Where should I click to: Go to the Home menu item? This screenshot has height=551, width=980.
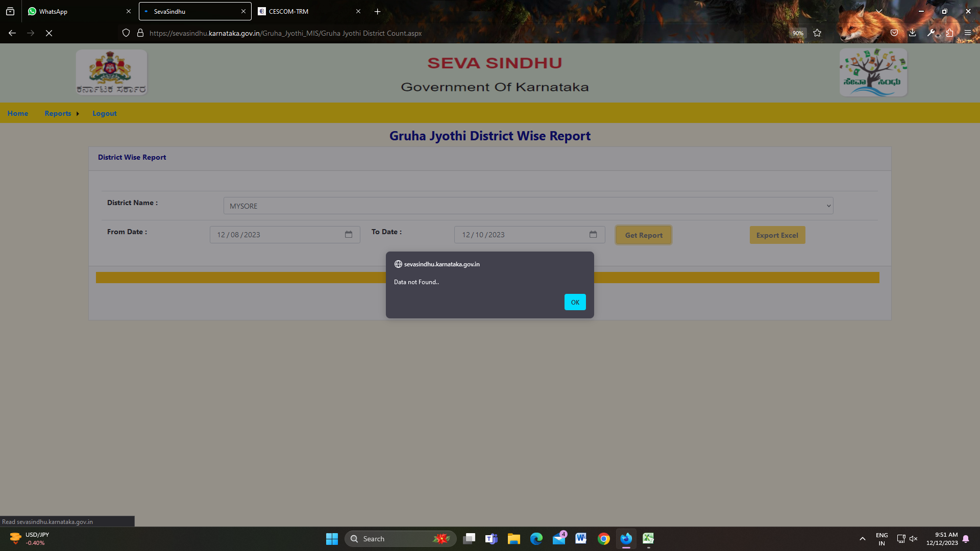coord(18,113)
